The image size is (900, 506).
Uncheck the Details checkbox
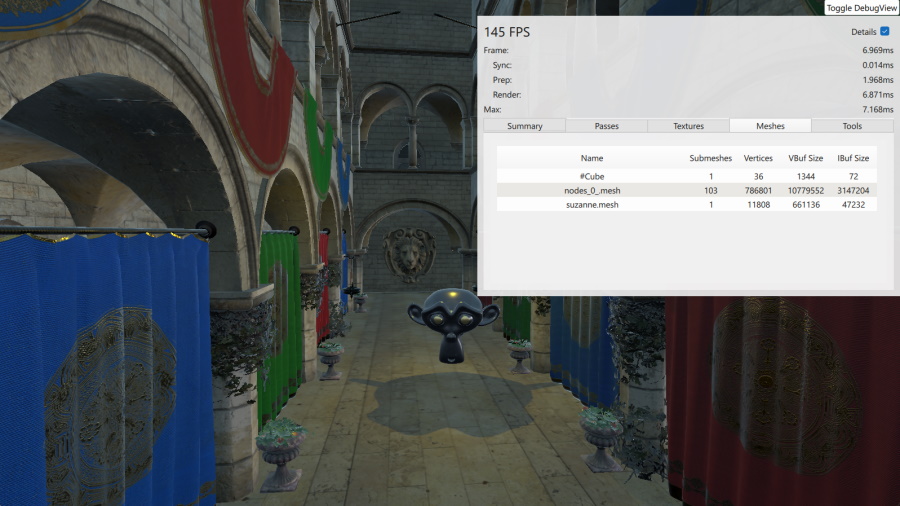[884, 32]
